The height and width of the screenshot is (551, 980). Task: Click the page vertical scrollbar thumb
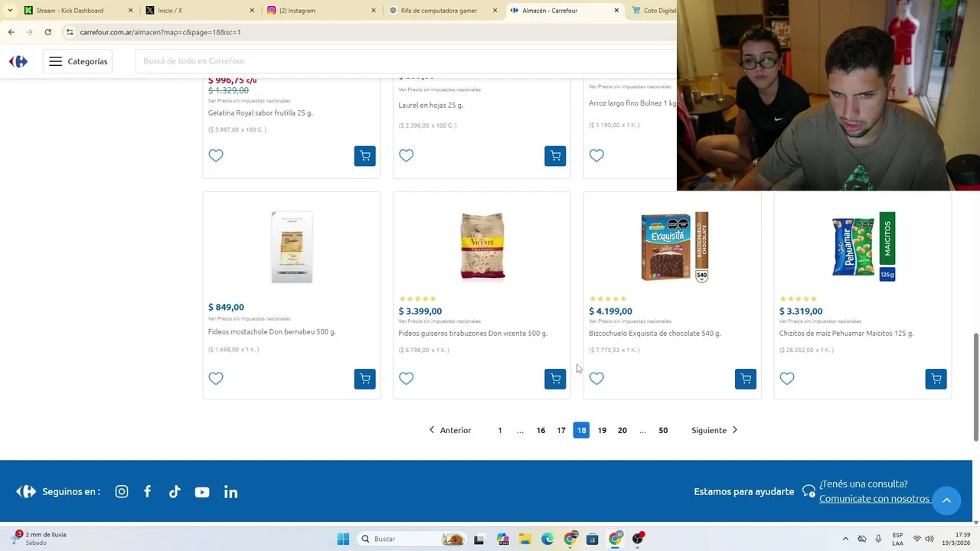click(x=975, y=386)
